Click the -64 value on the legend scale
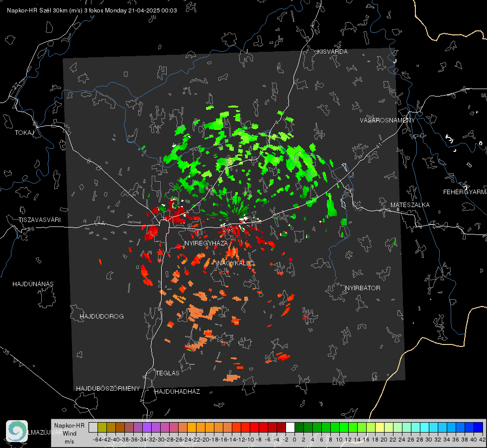 tap(97, 440)
